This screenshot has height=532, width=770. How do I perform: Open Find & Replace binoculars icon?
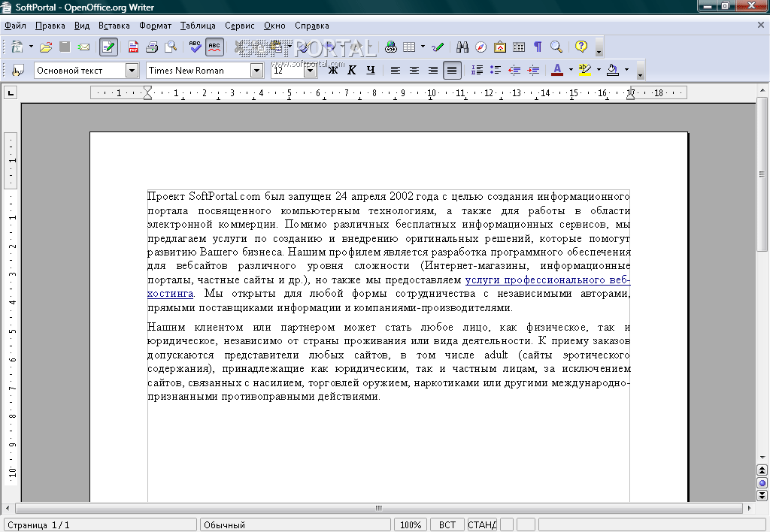[462, 47]
